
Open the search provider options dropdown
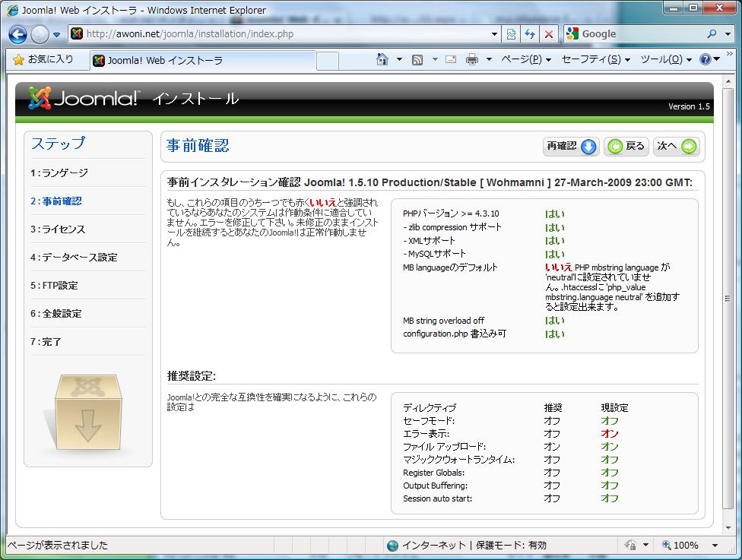coord(728,34)
